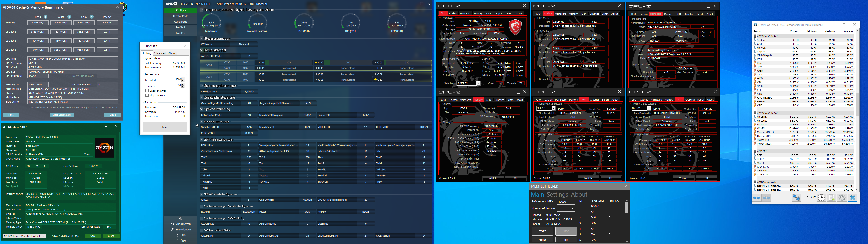868x244 pixels.
Task: Open MemTestHelper thread count dropdown
Action: click(x=572, y=209)
